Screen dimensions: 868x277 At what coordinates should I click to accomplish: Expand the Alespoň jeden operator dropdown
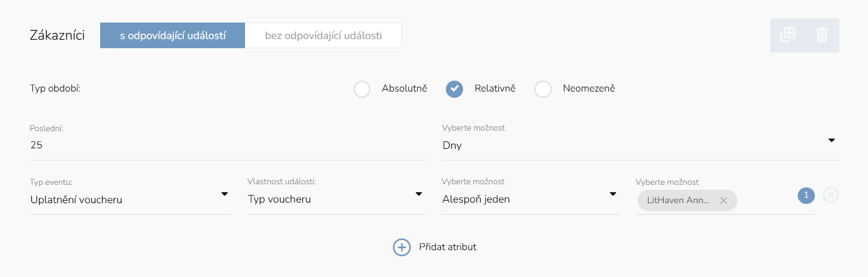point(530,199)
